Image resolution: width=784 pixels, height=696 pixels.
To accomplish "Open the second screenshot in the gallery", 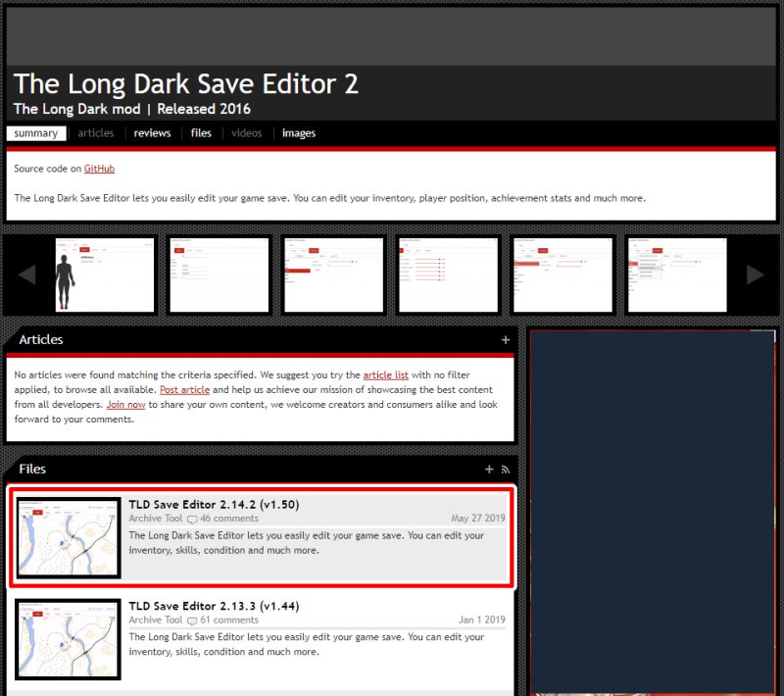I will [x=219, y=274].
